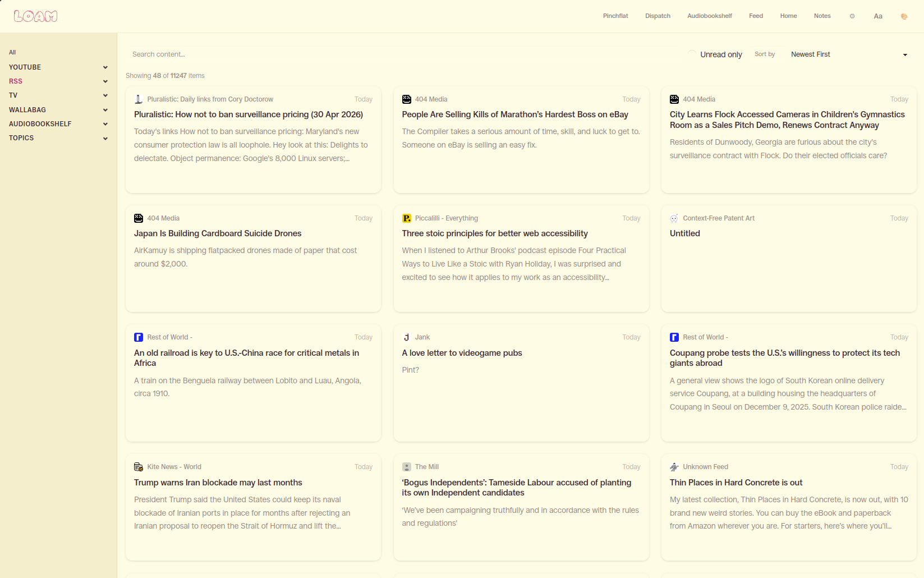Toggle the Unread only switch
The image size is (924, 578).
(692, 54)
